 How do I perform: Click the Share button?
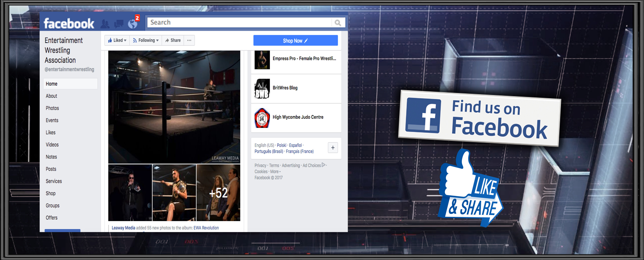(x=173, y=40)
